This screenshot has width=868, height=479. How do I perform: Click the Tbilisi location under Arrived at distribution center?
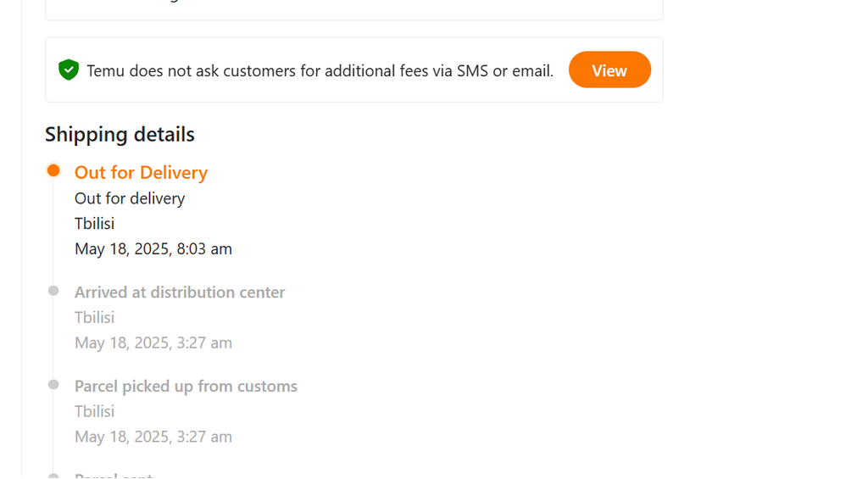point(95,317)
